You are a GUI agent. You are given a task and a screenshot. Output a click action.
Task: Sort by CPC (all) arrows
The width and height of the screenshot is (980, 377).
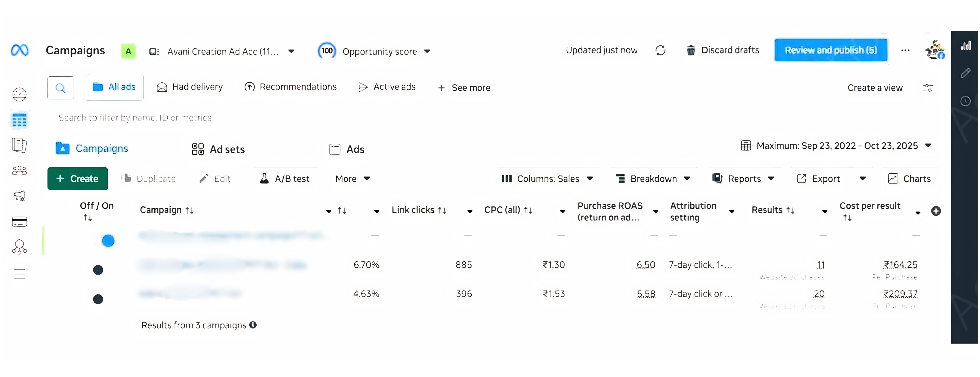(x=528, y=210)
